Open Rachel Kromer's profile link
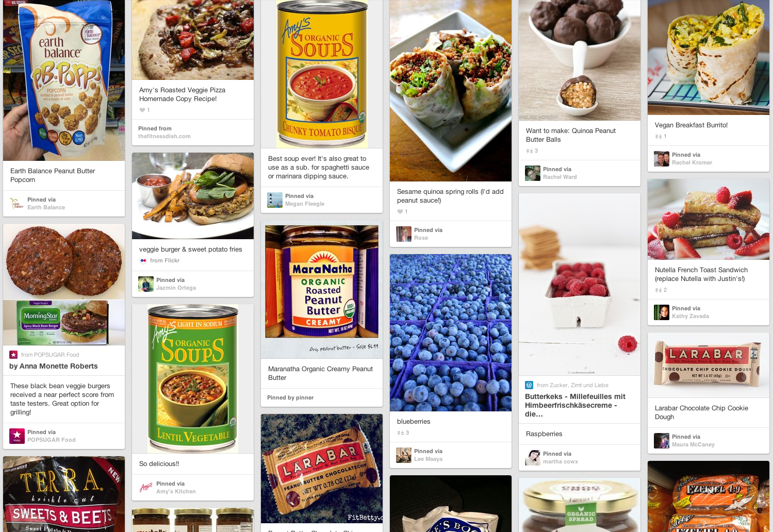This screenshot has width=773, height=532. [692, 162]
